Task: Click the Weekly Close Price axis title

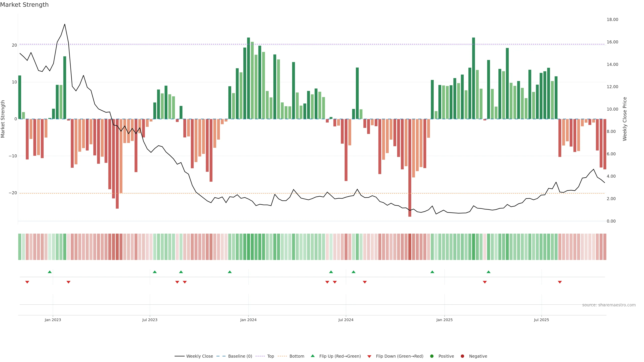Action: [625, 119]
